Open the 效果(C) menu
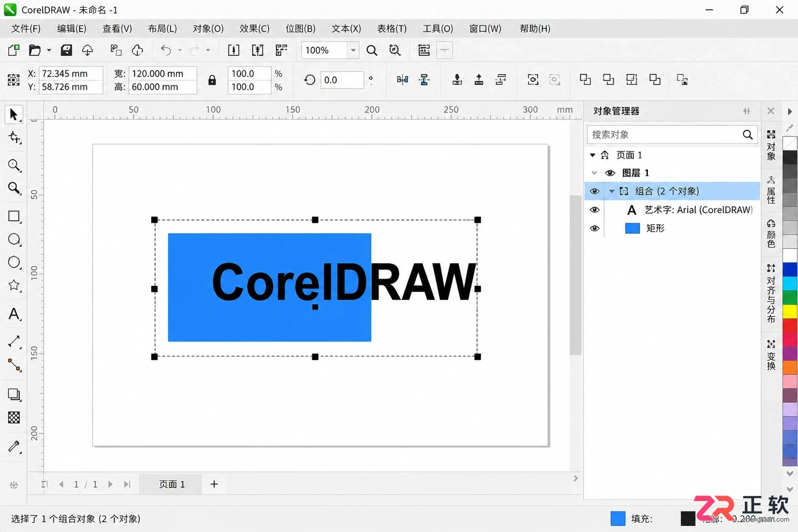This screenshot has width=798, height=532. pos(254,29)
